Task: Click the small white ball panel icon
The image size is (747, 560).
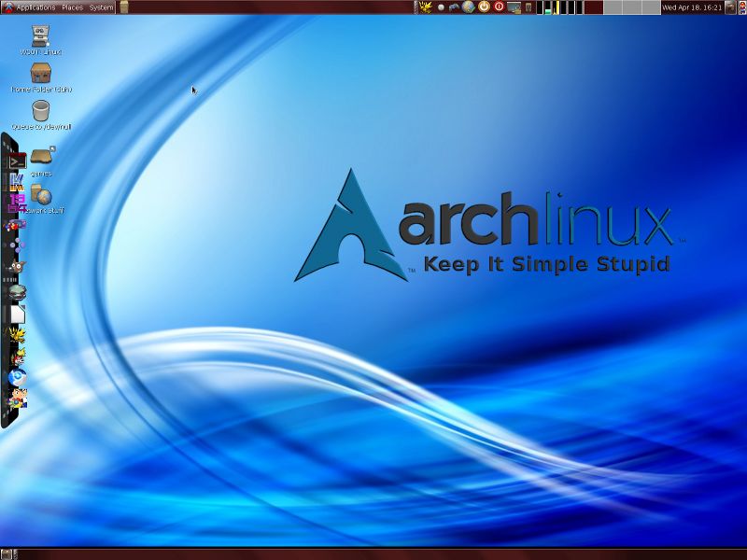Action: [x=441, y=7]
